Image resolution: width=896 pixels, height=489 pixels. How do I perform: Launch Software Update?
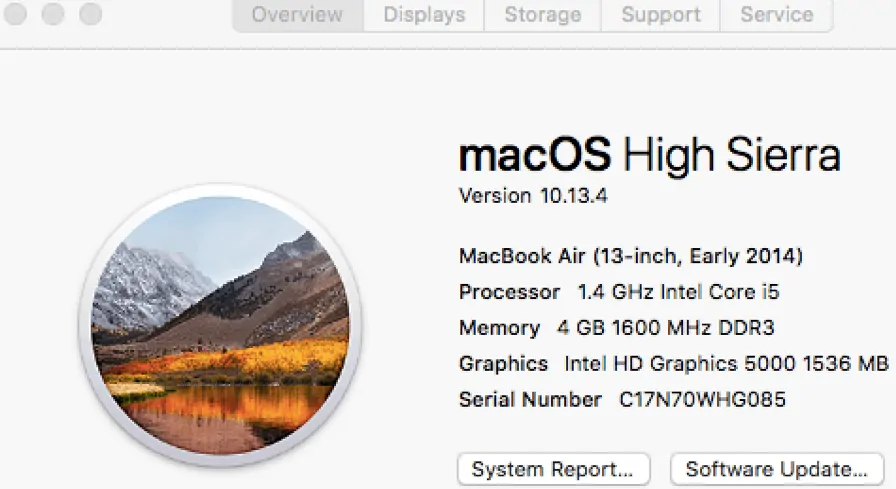pyautogui.click(x=777, y=470)
